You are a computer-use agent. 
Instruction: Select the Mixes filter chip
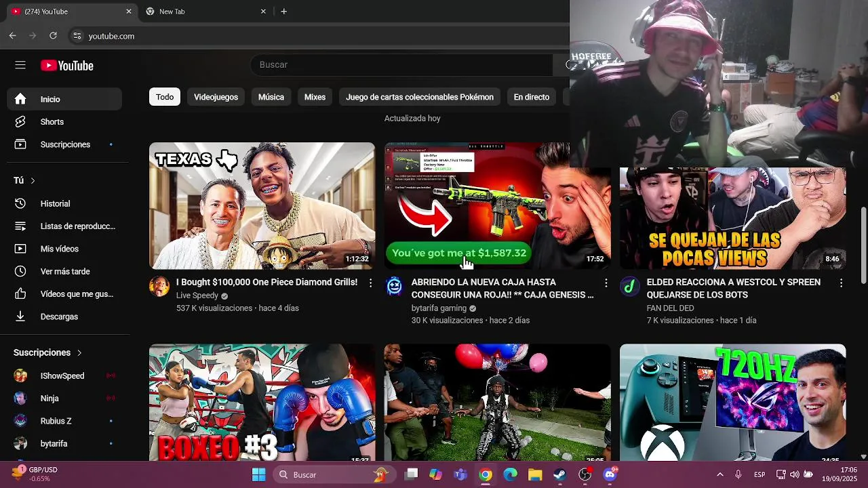point(315,97)
